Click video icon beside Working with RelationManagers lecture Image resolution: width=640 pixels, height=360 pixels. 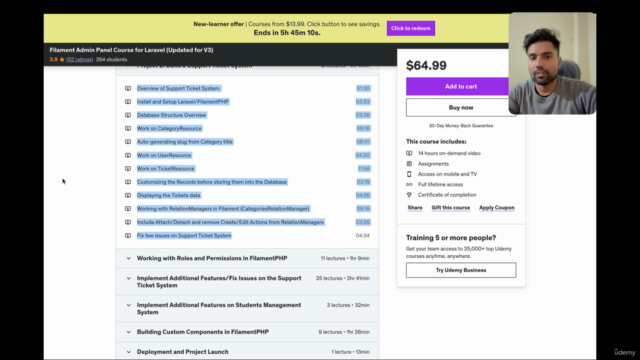click(128, 209)
